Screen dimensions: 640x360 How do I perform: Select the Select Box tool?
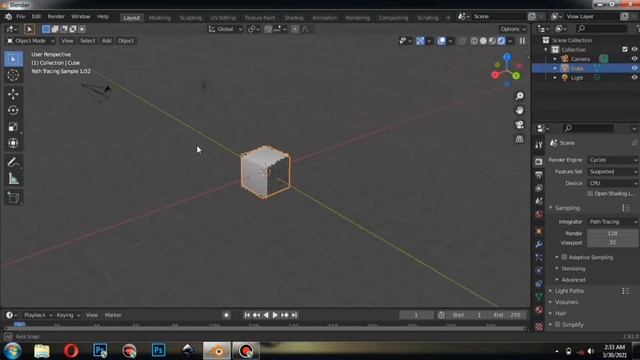tap(13, 59)
